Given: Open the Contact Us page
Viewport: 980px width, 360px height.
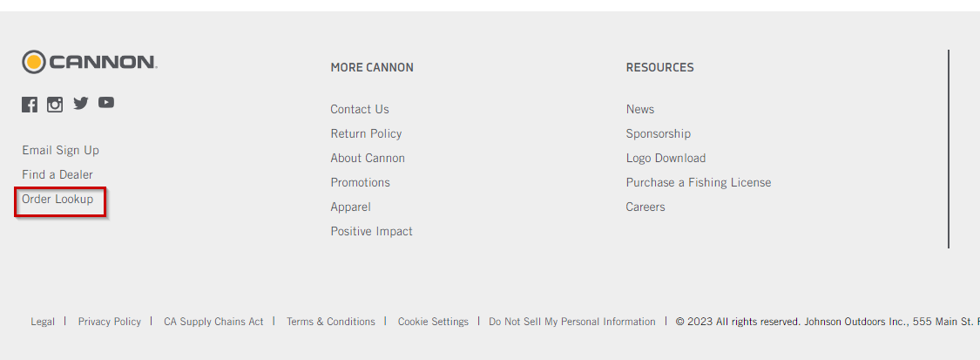Looking at the screenshot, I should point(360,109).
